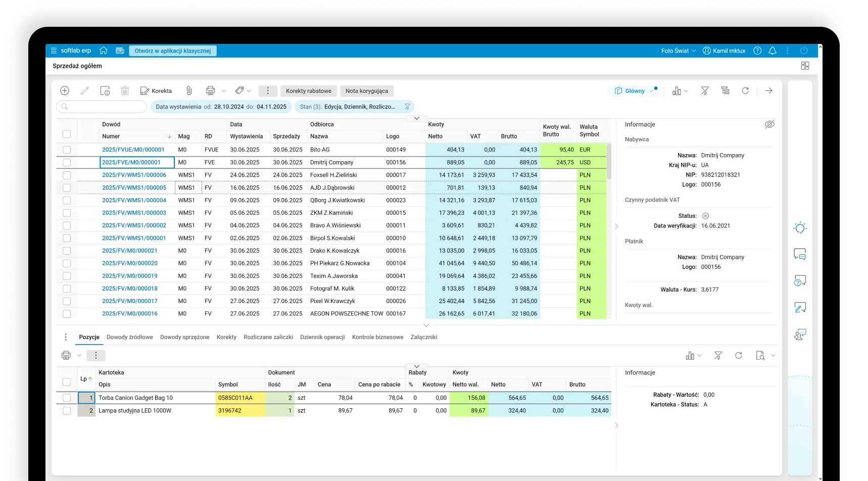Check the box for invoice 2025/FVUE/M0/000001
Image resolution: width=868 pixels, height=481 pixels.
click(67, 150)
